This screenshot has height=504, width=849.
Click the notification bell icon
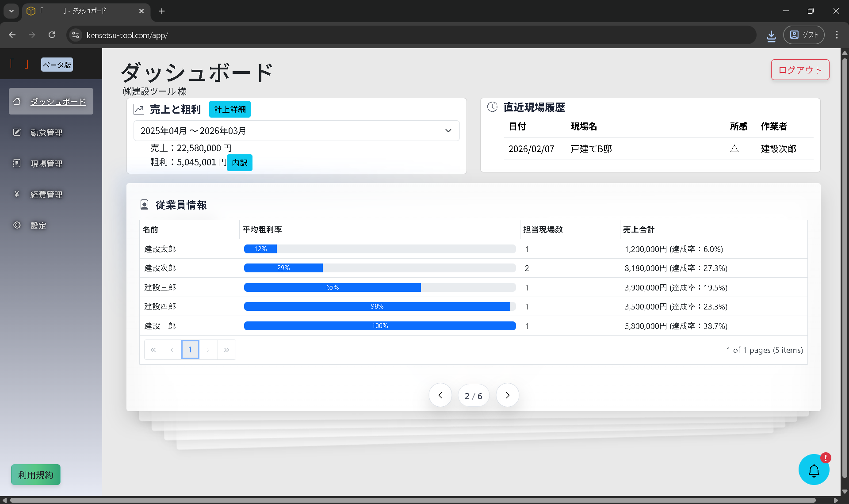(814, 470)
